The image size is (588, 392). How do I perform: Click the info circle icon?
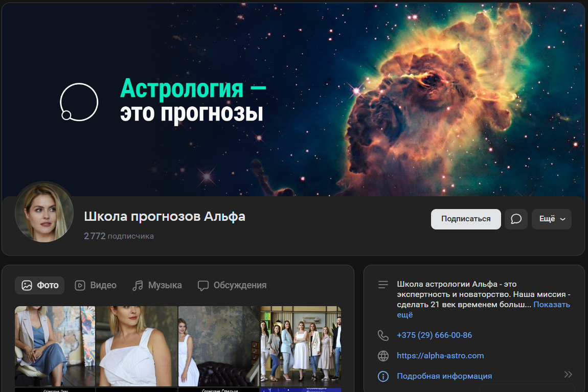click(x=383, y=376)
